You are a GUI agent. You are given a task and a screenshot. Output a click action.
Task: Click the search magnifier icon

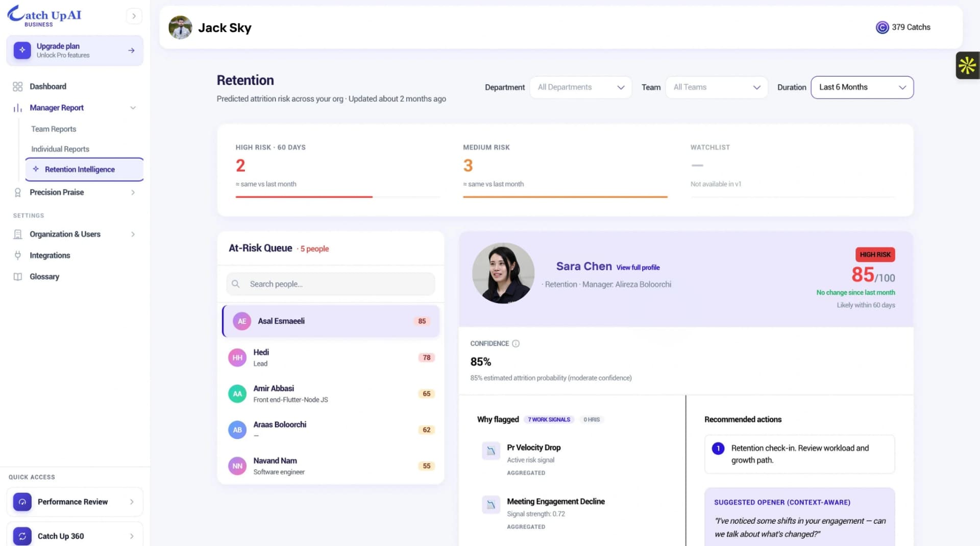(x=236, y=284)
